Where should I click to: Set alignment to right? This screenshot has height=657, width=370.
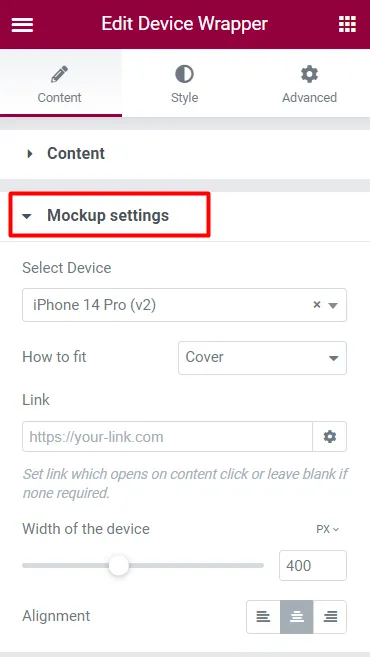[330, 616]
